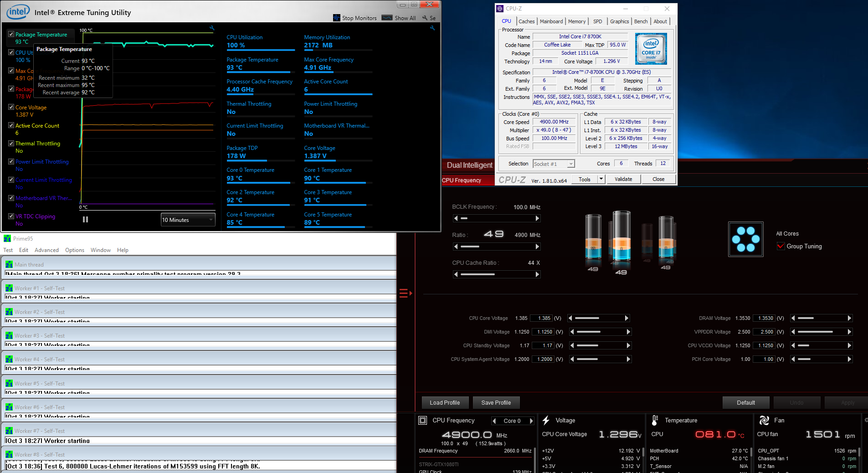Click Save Profile button
The image size is (868, 473).
point(496,402)
